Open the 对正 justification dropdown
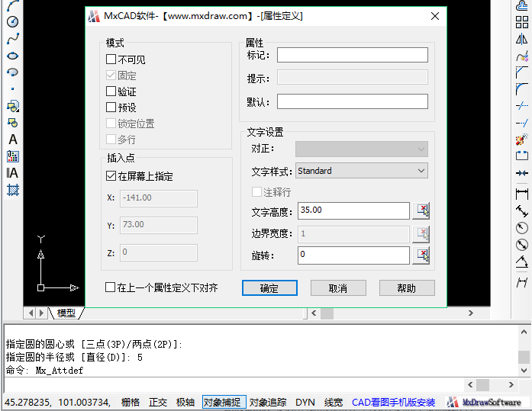The image size is (532, 411). (362, 149)
